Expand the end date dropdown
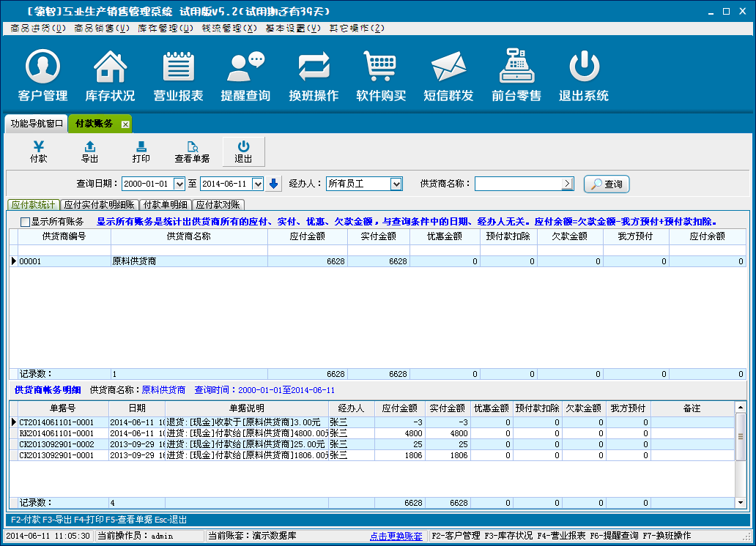The image size is (756, 546). click(x=257, y=184)
